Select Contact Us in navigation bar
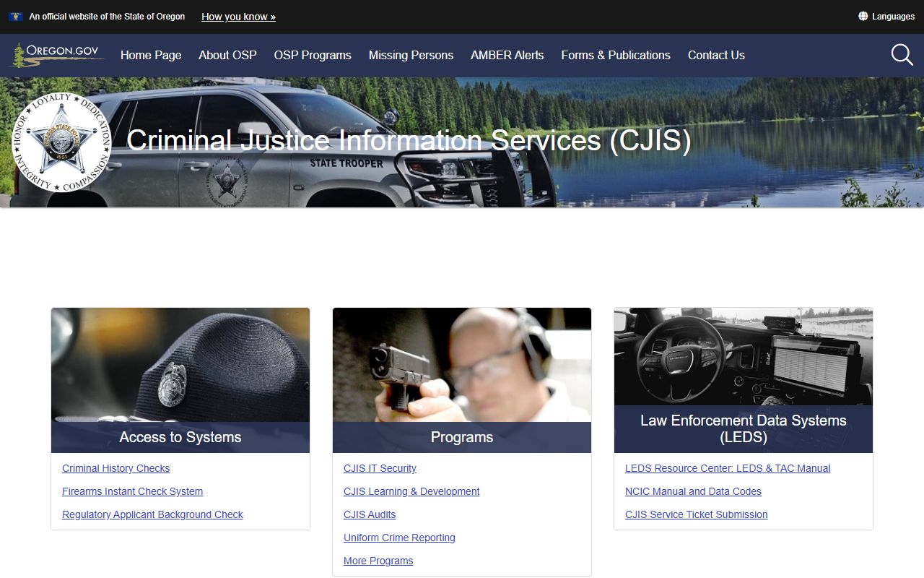 point(716,55)
